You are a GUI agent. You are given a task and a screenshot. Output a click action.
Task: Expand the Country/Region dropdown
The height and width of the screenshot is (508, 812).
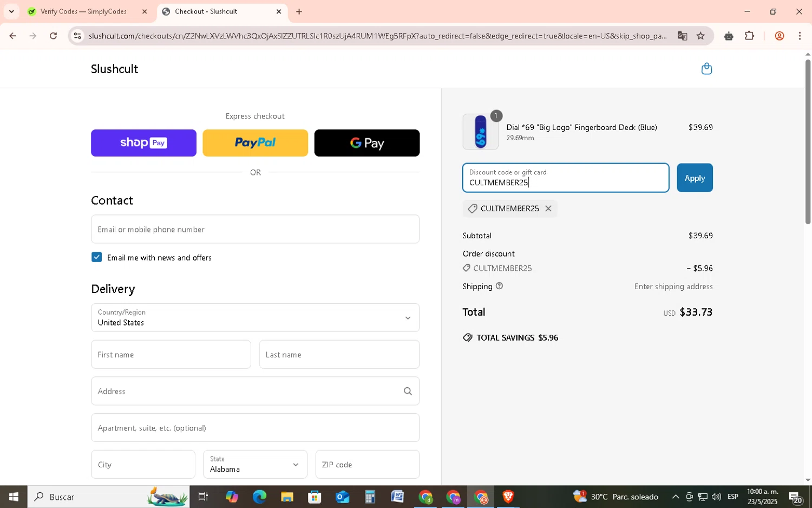tap(255, 317)
